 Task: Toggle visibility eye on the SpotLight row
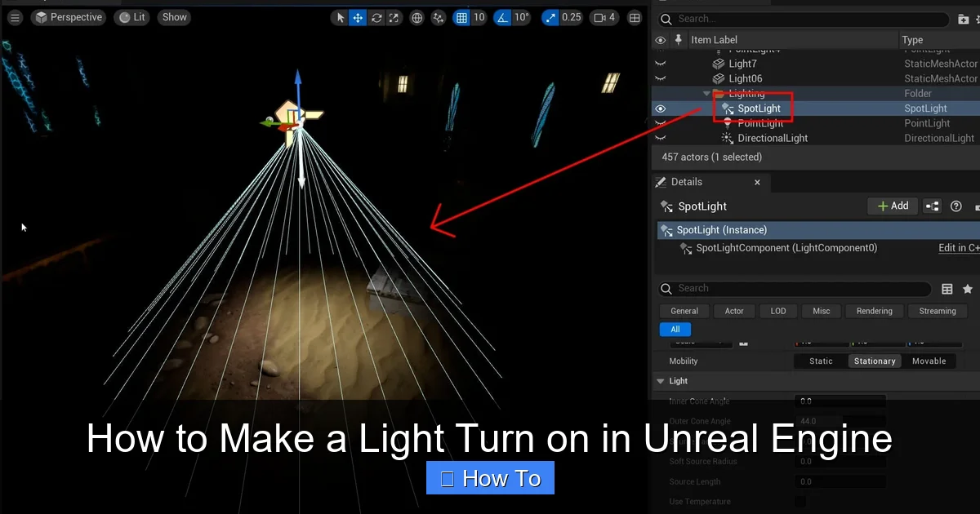660,108
